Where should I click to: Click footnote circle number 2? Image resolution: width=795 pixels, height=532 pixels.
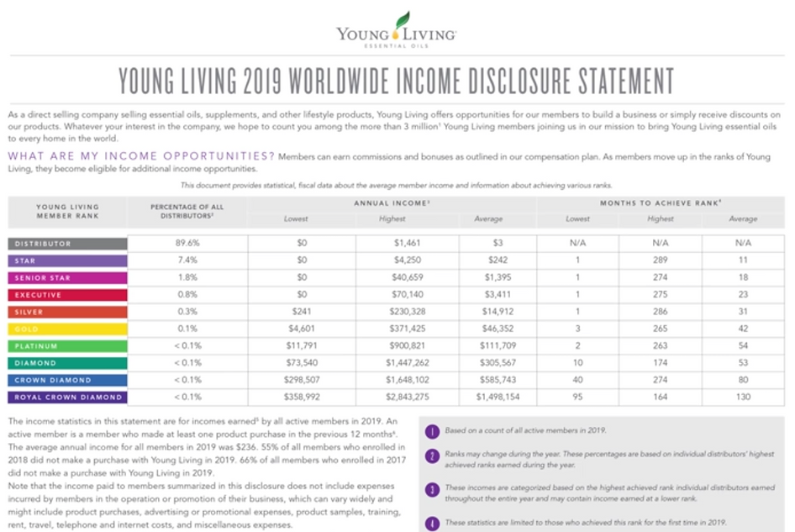pos(432,456)
